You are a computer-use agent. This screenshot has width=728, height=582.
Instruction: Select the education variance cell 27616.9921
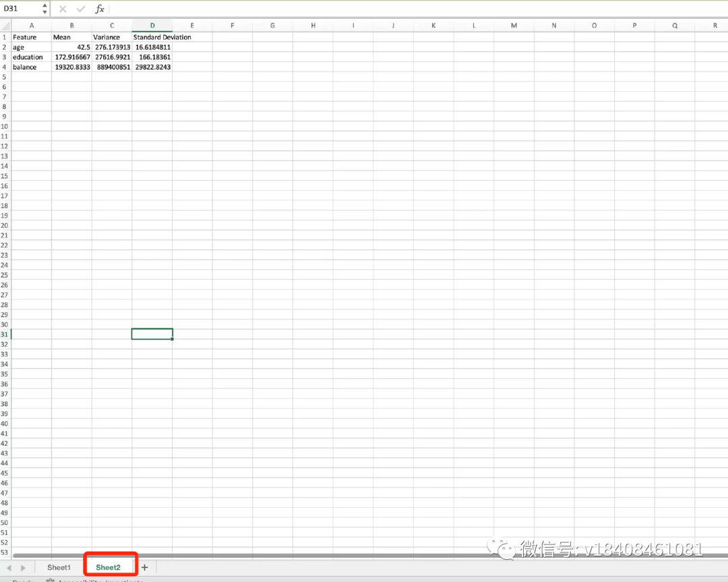point(112,57)
